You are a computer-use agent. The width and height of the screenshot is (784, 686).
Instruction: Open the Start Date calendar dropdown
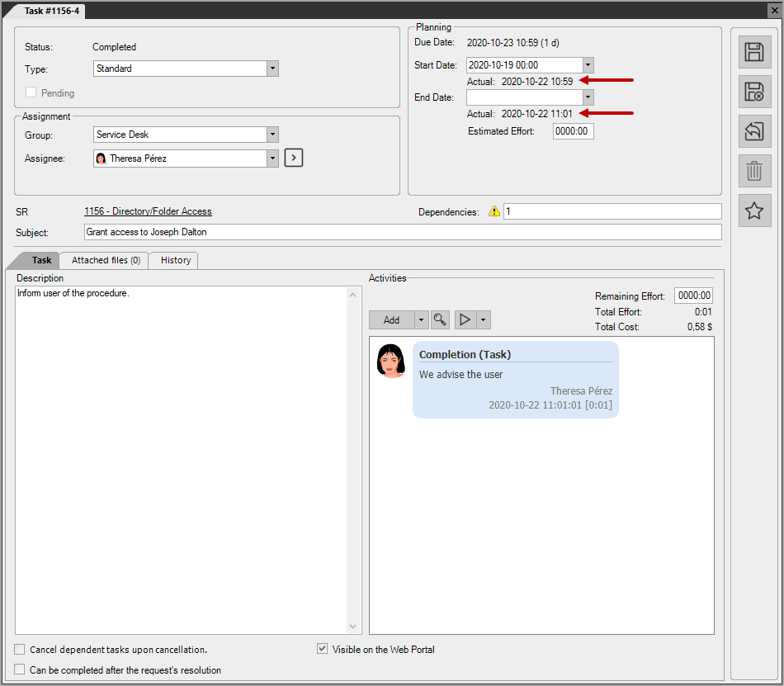(x=588, y=65)
